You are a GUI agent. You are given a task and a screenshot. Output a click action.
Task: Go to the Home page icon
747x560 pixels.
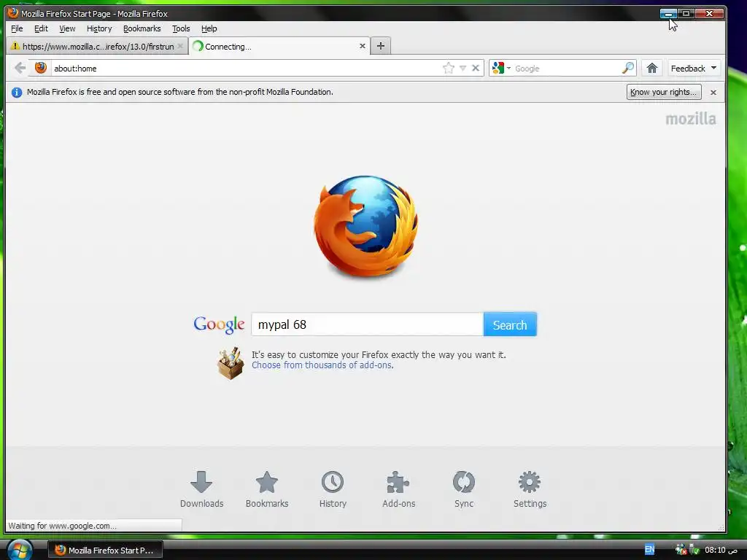coord(652,68)
